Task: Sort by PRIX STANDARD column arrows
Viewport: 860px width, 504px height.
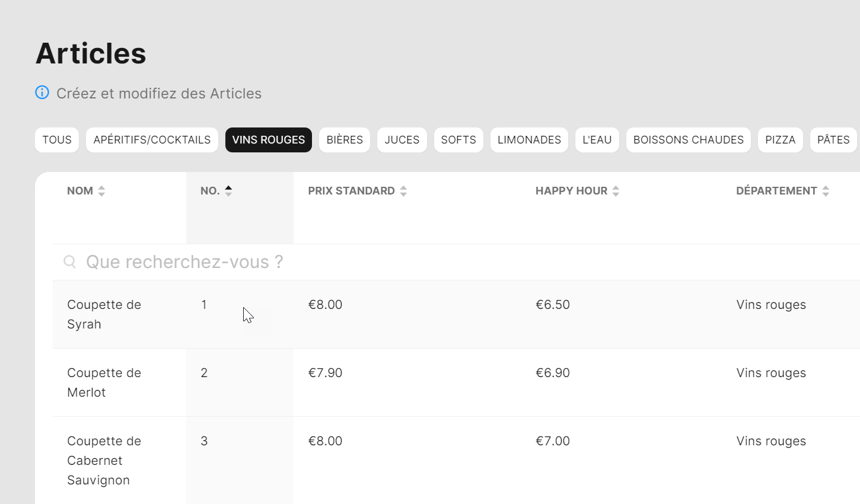Action: [403, 191]
